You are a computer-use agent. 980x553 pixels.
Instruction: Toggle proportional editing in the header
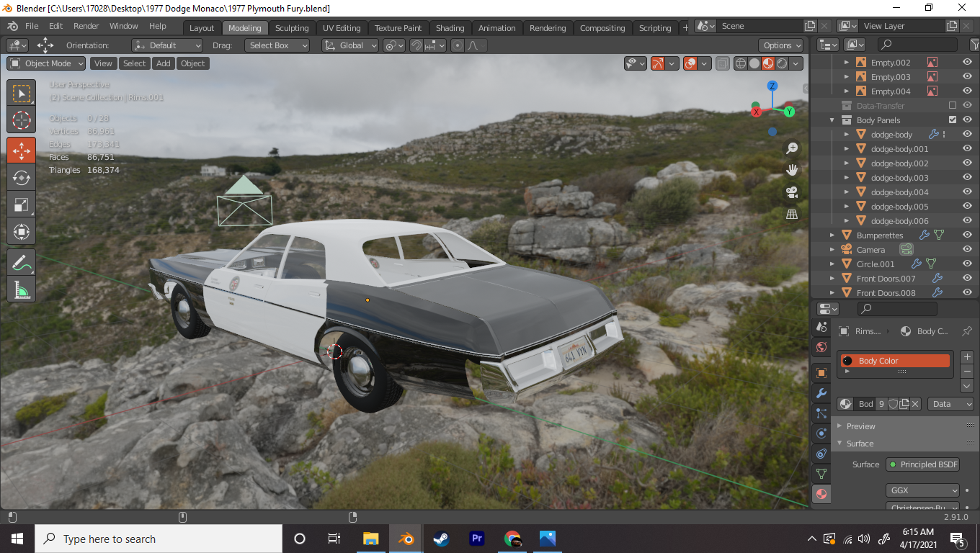click(457, 45)
